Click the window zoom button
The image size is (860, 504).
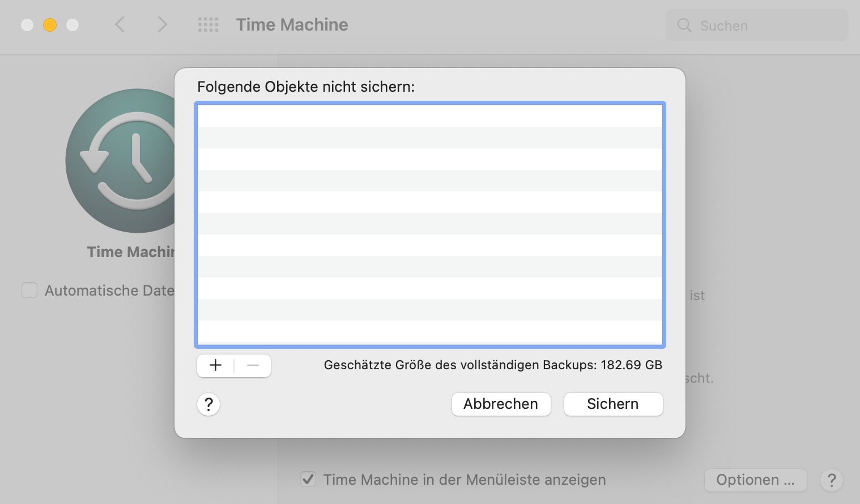click(x=73, y=25)
